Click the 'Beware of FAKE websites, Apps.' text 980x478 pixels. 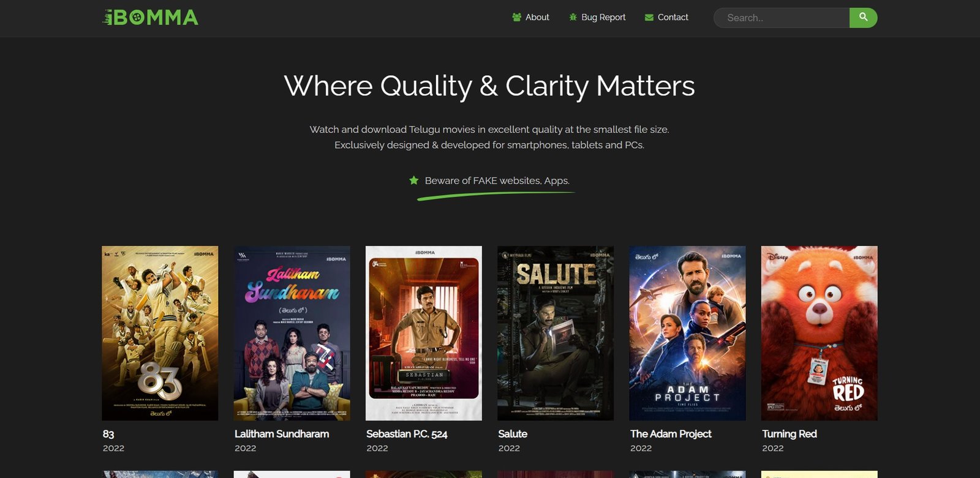(497, 181)
